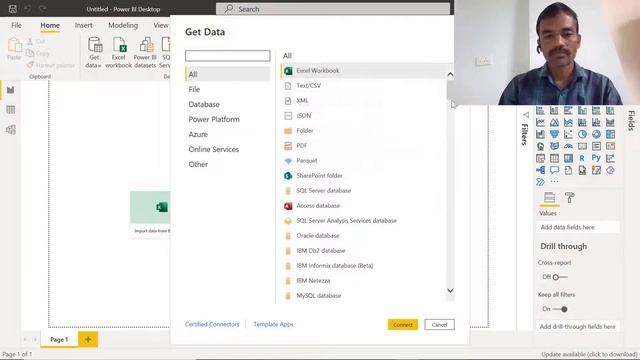Select the Pie chart visualization
The image size is (640, 360).
(582, 134)
